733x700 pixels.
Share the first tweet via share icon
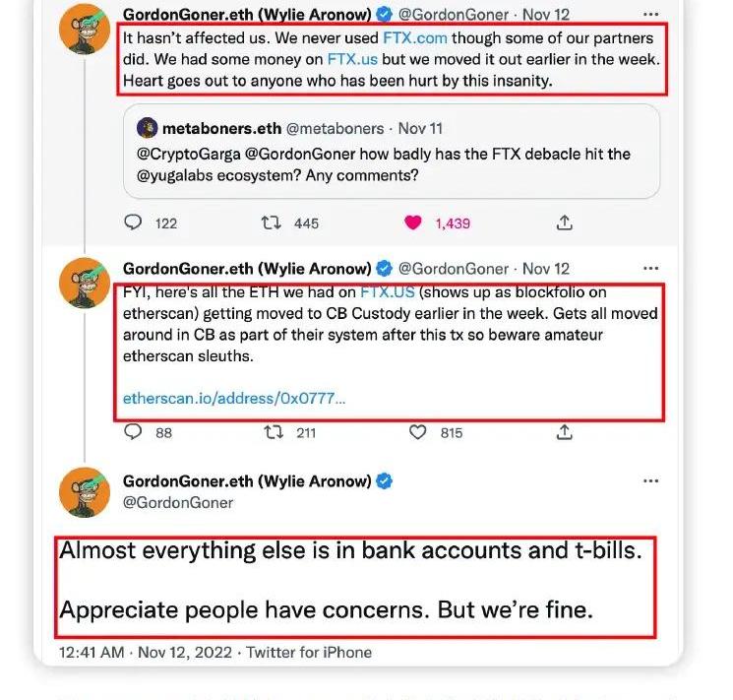point(565,223)
